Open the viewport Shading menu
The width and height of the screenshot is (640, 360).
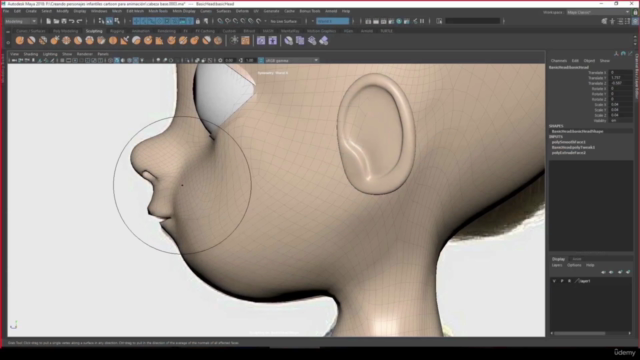point(31,54)
